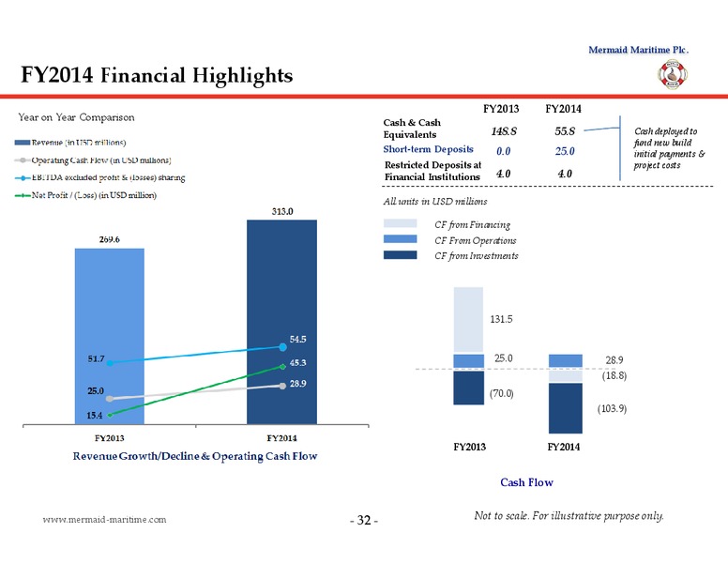Click the (103.9) investments label

612,408
